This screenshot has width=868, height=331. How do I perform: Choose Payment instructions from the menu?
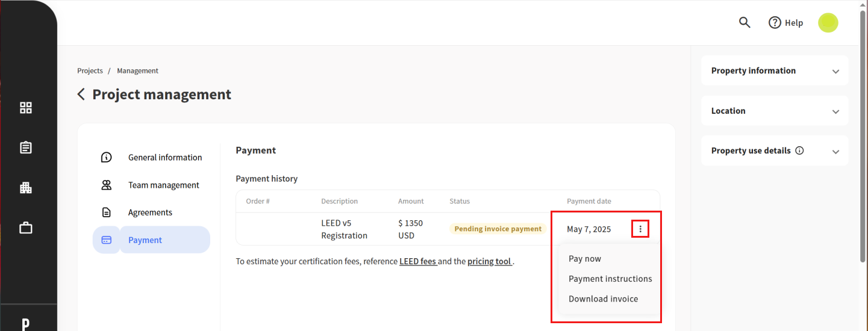point(610,279)
